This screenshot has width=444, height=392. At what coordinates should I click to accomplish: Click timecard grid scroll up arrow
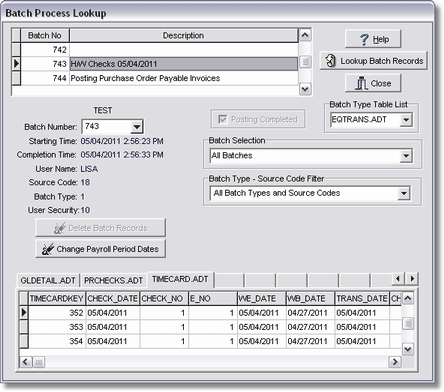point(408,298)
